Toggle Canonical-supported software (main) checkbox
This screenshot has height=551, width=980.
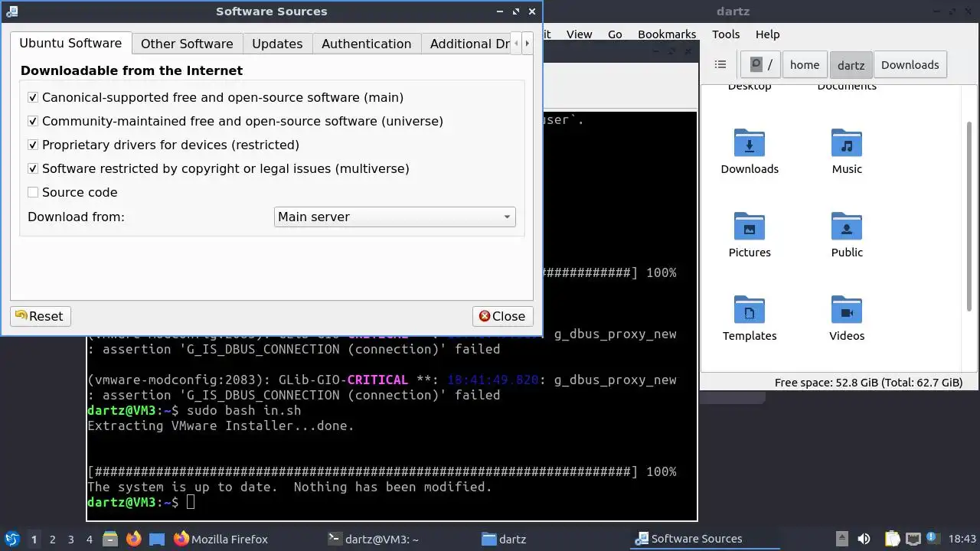click(33, 97)
